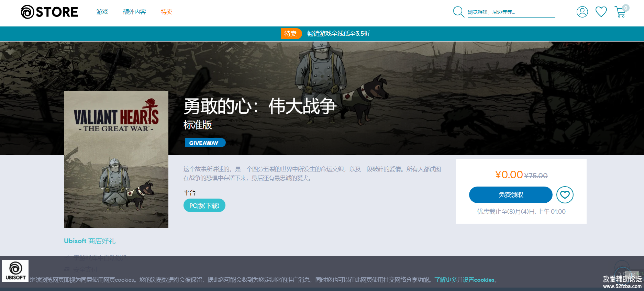
Task: Click the ¥0.00 price
Action: [509, 175]
